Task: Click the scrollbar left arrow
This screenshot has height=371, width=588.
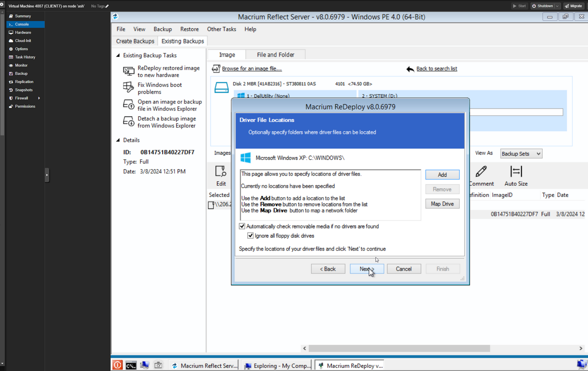Action: coord(305,348)
